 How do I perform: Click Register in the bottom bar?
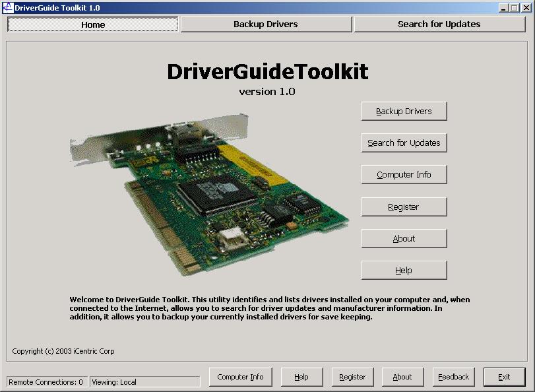pos(352,377)
